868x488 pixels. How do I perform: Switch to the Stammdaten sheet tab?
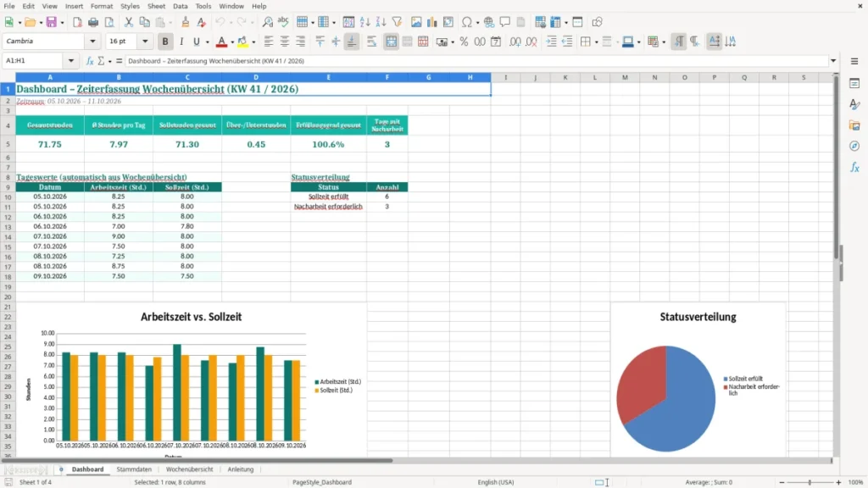[134, 469]
